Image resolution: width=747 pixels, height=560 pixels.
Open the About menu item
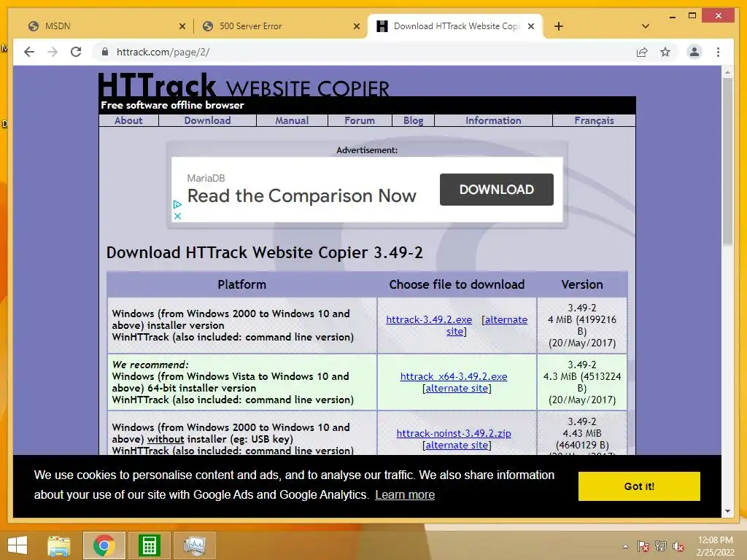128,120
